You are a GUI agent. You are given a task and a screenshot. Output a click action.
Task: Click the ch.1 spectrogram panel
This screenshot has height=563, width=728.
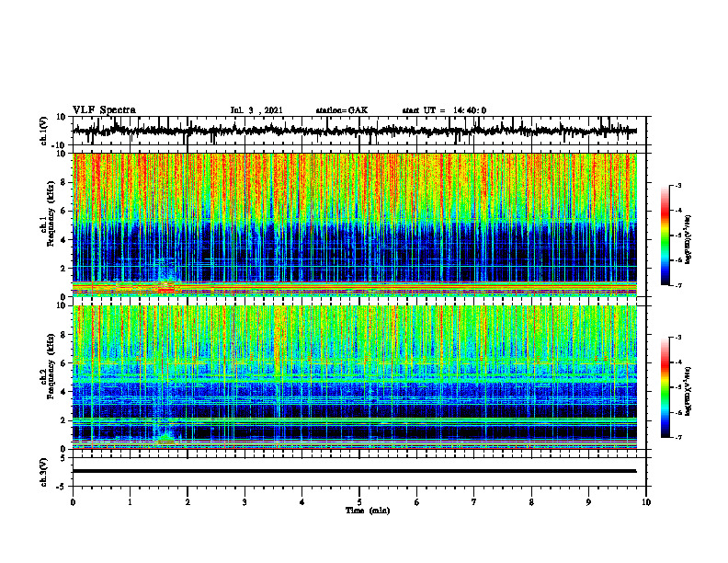point(354,224)
